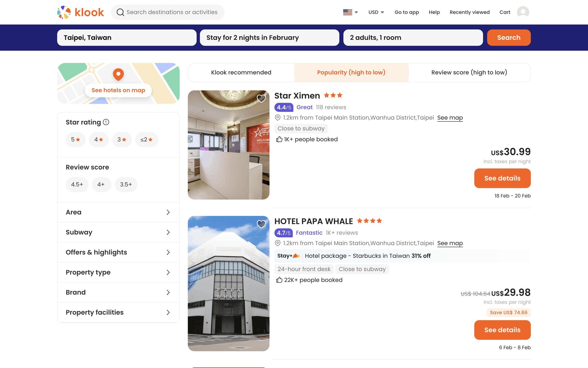Click the Taipei, Taiwan destination field

point(127,37)
